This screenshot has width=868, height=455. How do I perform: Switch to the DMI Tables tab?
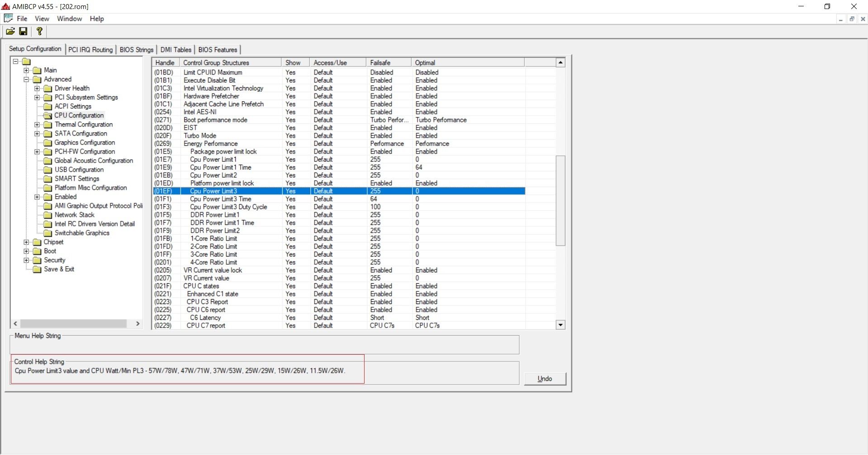tap(176, 50)
